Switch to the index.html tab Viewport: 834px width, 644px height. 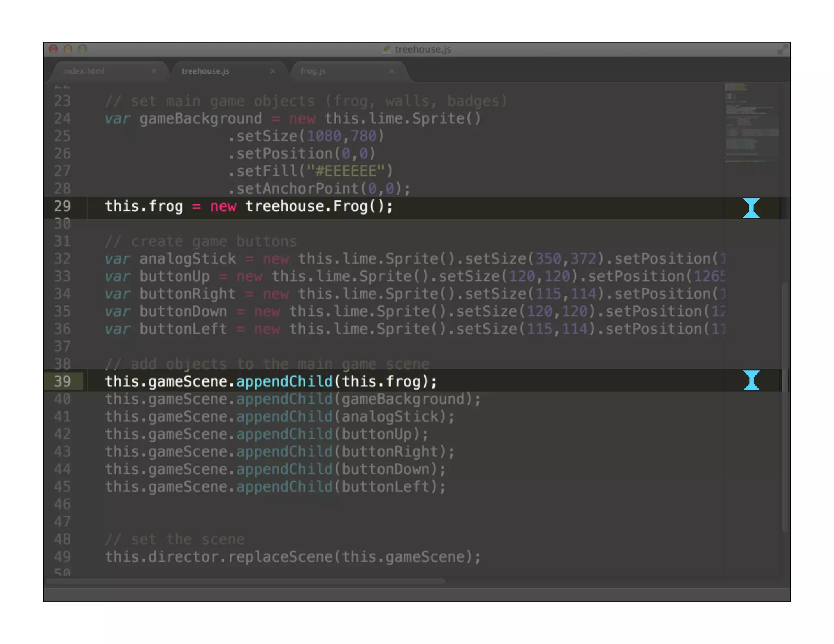[84, 71]
